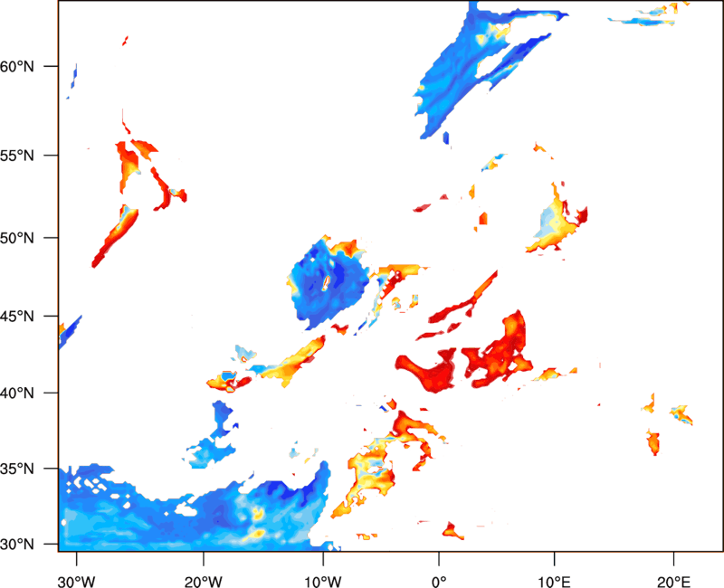This screenshot has width=724, height=588.
Task: Click the 60°N latitude label
Action: [x=17, y=66]
